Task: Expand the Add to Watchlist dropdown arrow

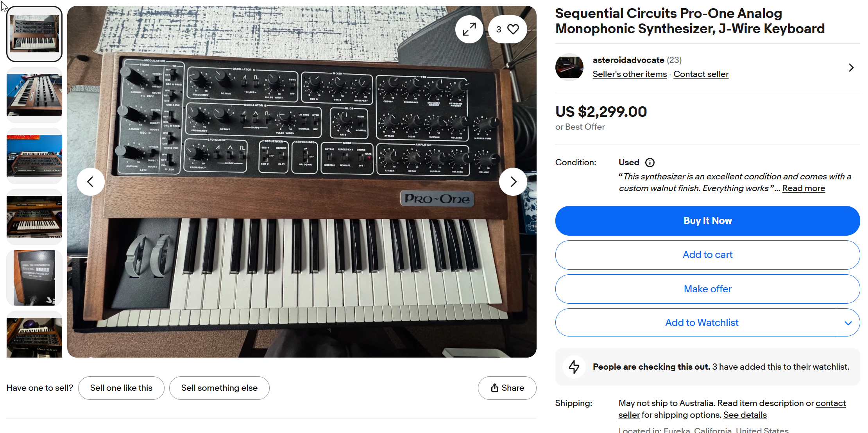Action: click(848, 323)
